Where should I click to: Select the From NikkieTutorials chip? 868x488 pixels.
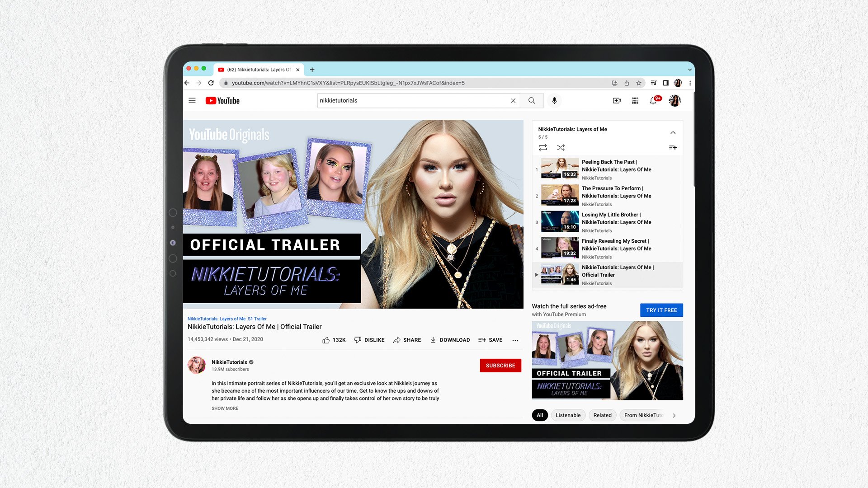643,415
